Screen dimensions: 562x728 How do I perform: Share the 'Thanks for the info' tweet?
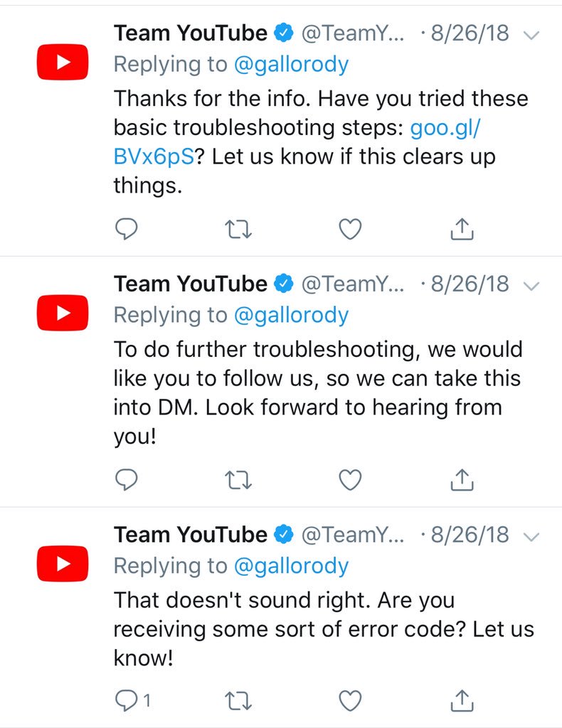(462, 228)
